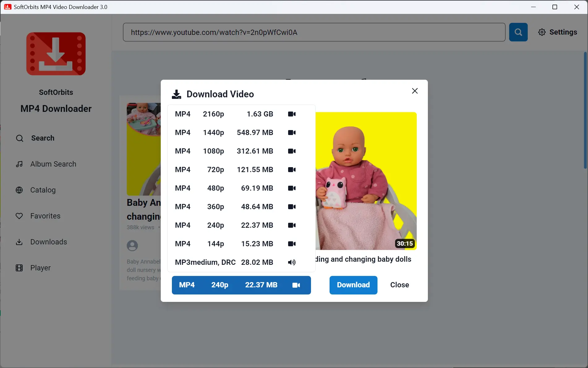Click the camera icon in the 1080p row
This screenshot has width=588, height=368.
pos(292,151)
